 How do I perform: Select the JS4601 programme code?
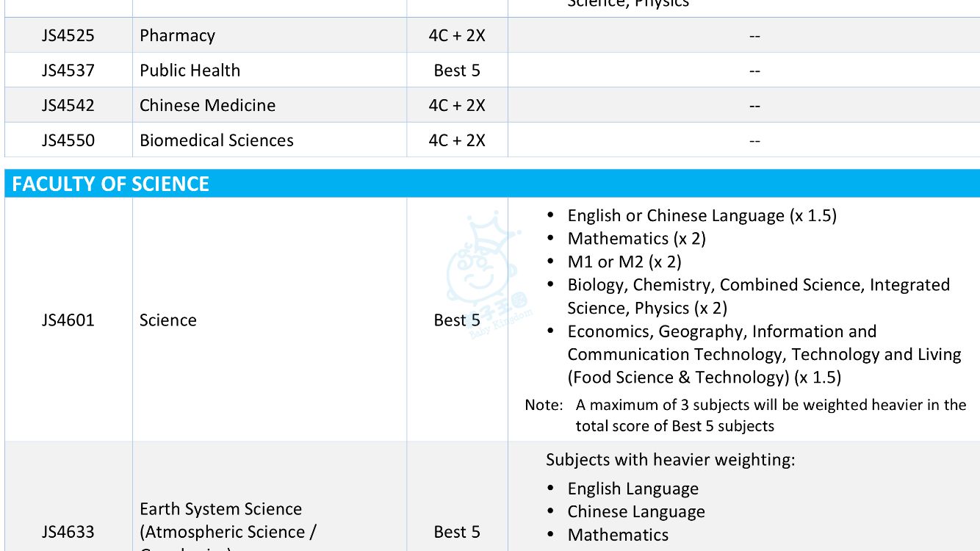(68, 320)
